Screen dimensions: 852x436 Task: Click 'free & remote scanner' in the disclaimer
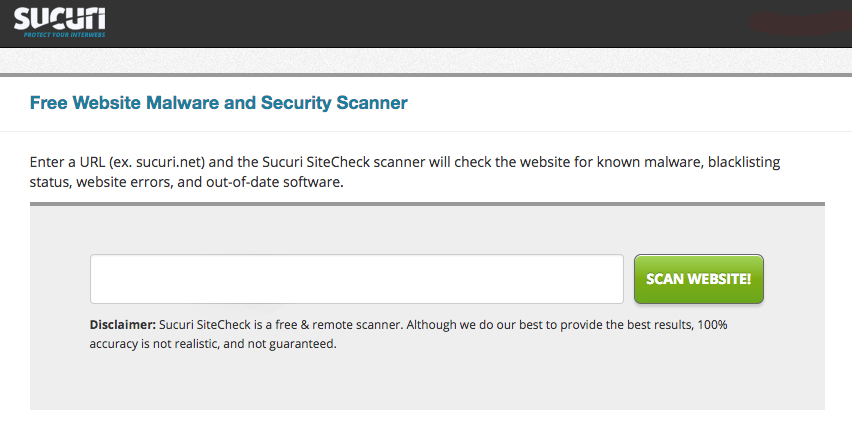coord(338,325)
